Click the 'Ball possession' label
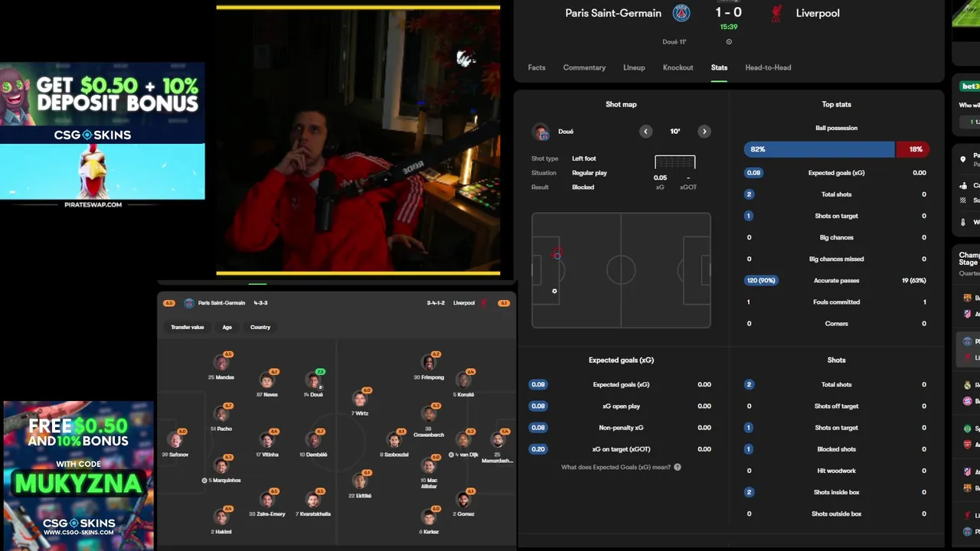The height and width of the screenshot is (551, 980). pos(836,128)
